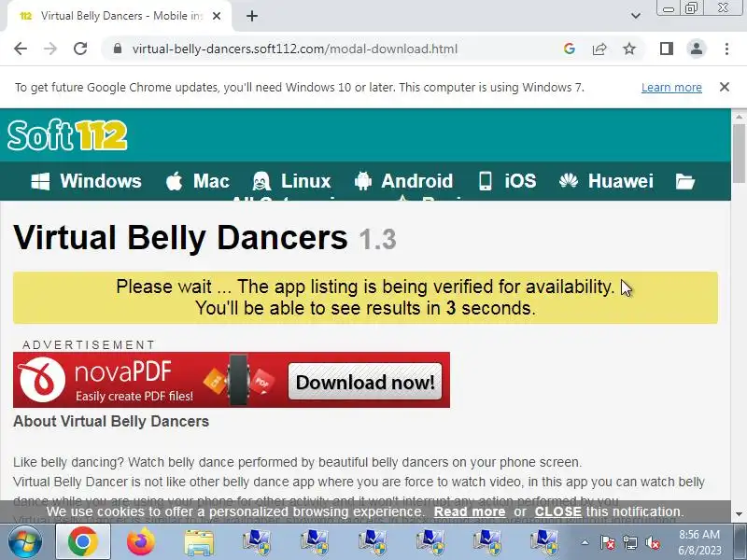
Task: Show hidden system tray icons
Action: point(585,542)
